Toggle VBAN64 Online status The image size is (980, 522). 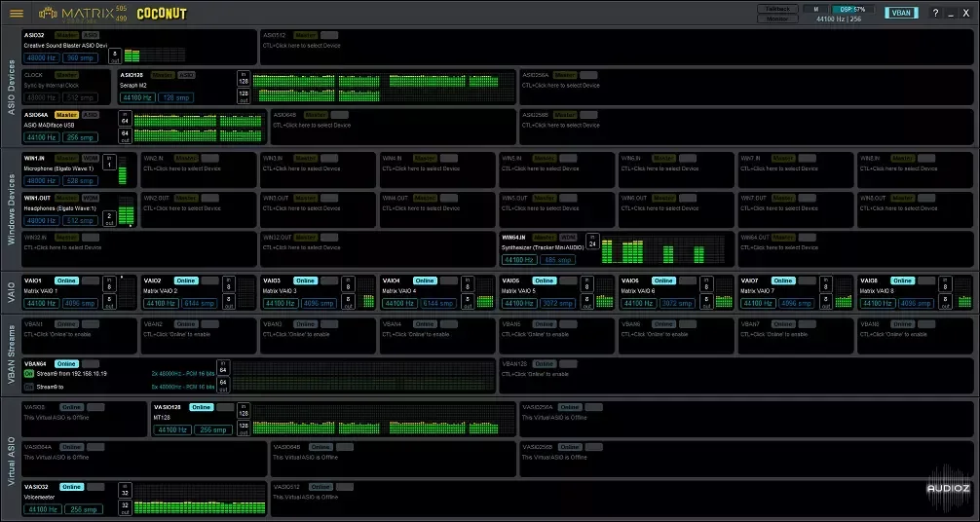pos(66,364)
